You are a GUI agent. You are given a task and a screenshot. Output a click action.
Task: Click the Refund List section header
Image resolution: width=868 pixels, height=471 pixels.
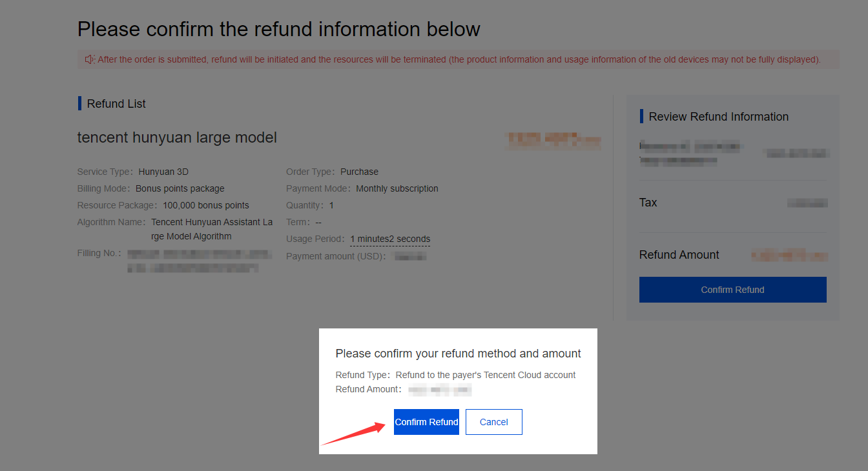point(116,103)
